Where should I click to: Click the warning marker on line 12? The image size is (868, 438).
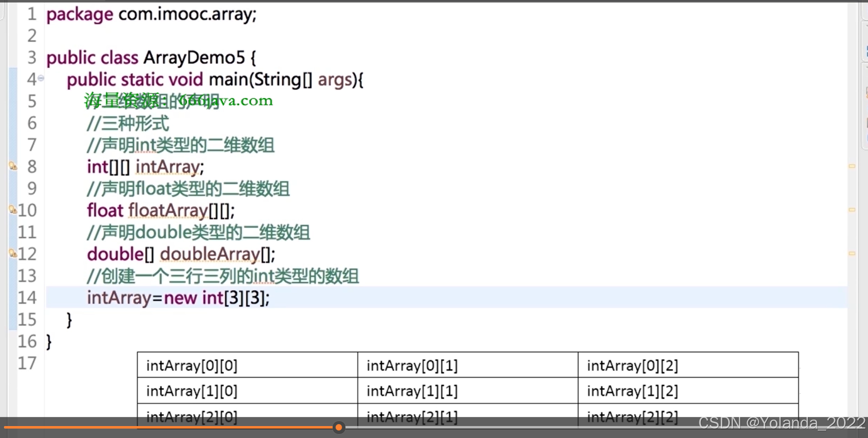(x=13, y=254)
